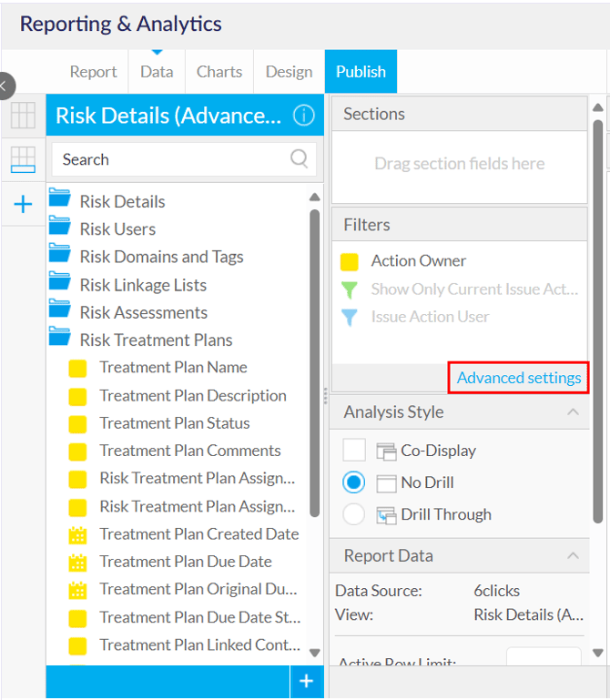
Task: Click the top grid view icon in left sidebar
Action: click(23, 116)
